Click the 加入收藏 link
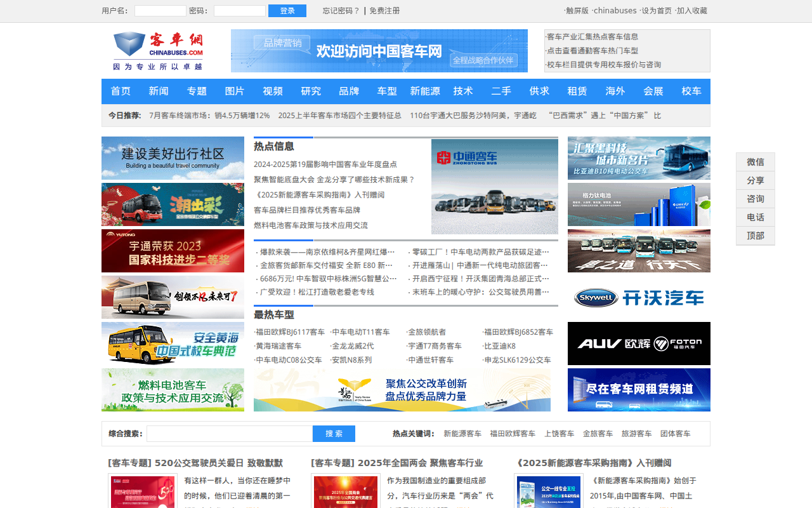812x508 pixels. [692, 11]
